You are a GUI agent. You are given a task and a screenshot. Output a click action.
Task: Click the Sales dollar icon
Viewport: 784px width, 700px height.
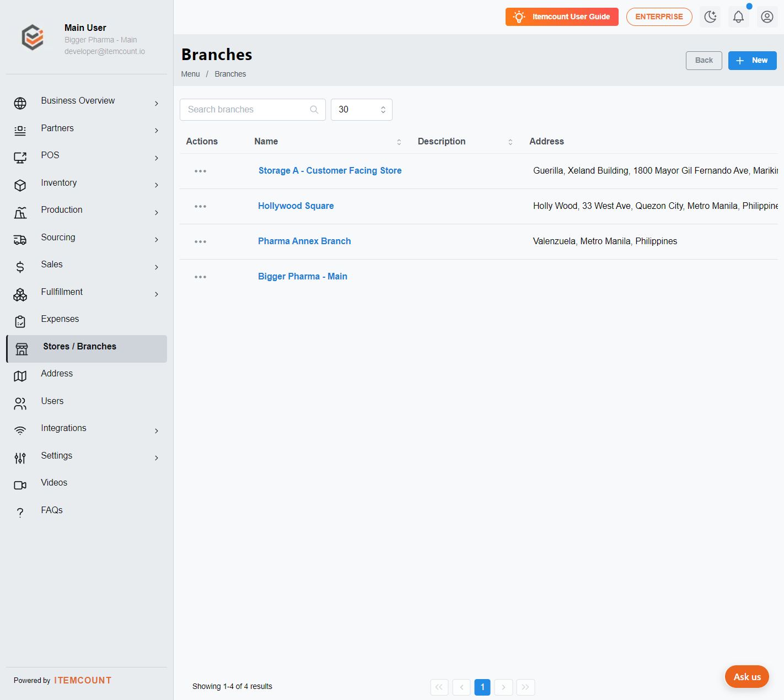coord(20,267)
